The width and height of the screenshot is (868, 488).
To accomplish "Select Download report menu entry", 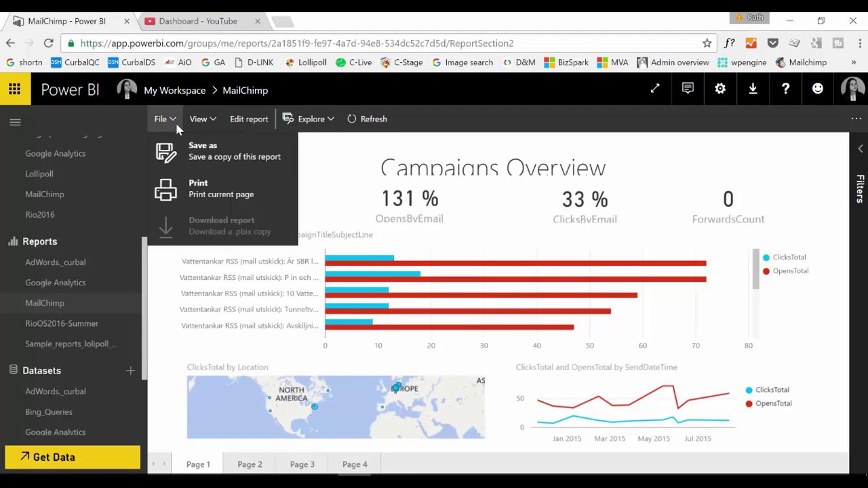I will click(222, 226).
